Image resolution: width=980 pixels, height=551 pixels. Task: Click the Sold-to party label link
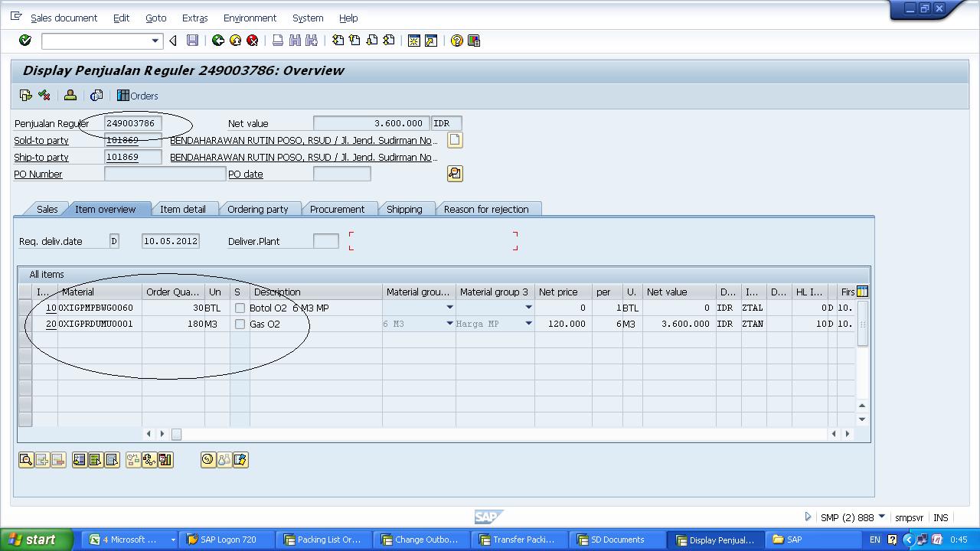[x=41, y=140]
